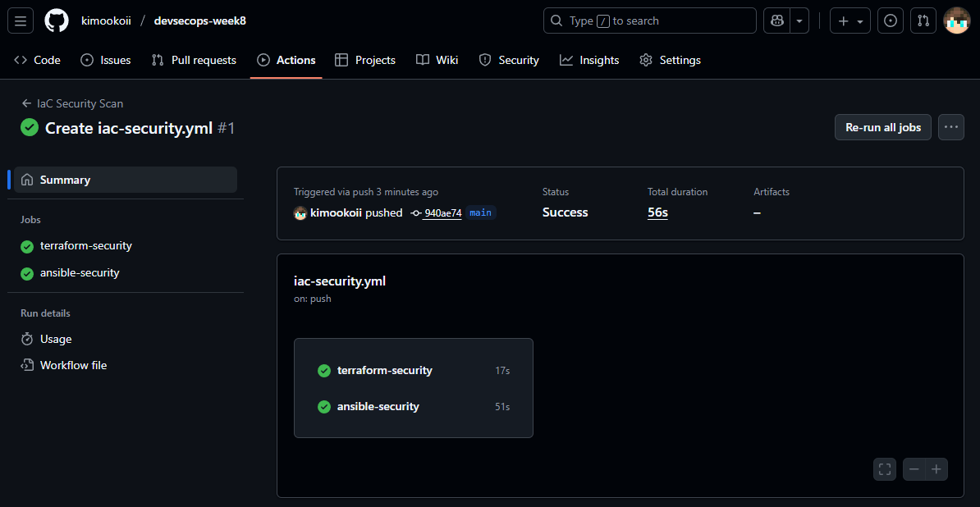Open commit 940ae74 link
This screenshot has width=980, height=507.
point(442,212)
